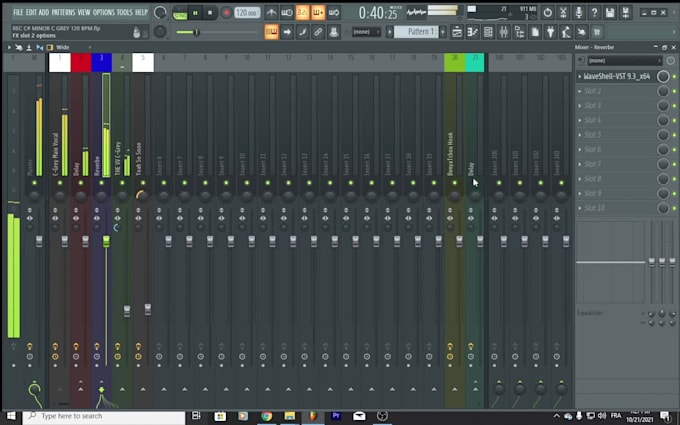
Task: Click the red record button
Action: tap(226, 13)
